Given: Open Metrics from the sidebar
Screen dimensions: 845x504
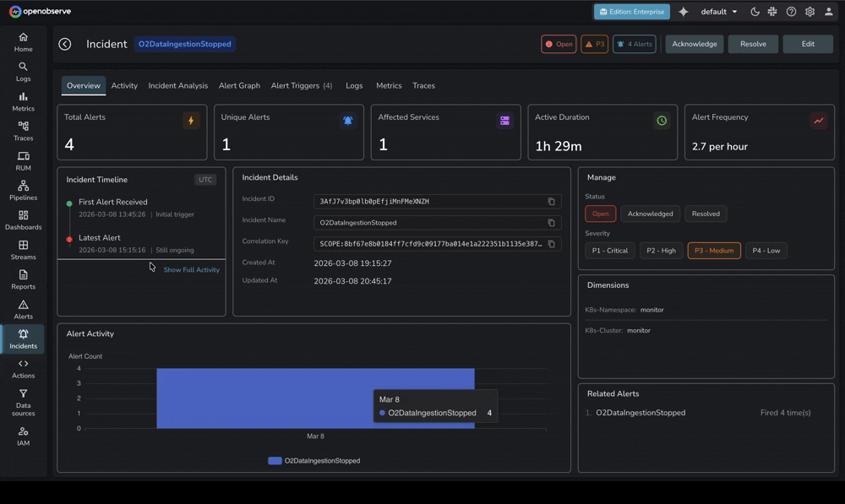Looking at the screenshot, I should click(23, 102).
